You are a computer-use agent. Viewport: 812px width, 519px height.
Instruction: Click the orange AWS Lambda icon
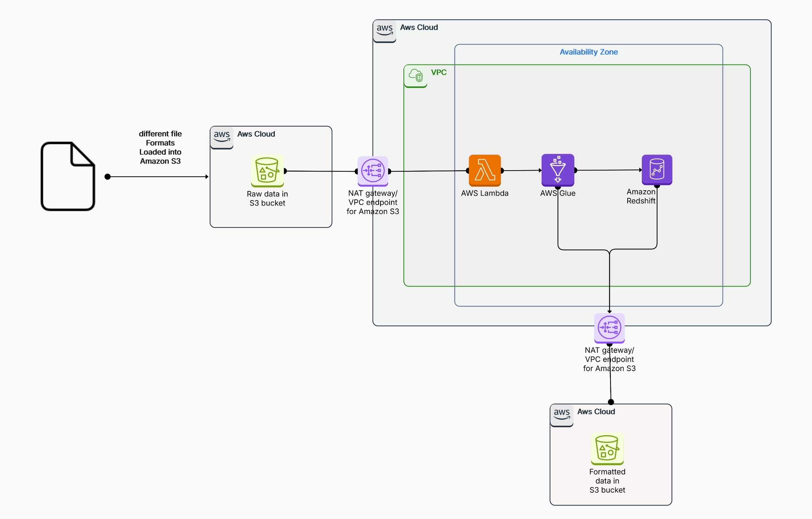485,171
